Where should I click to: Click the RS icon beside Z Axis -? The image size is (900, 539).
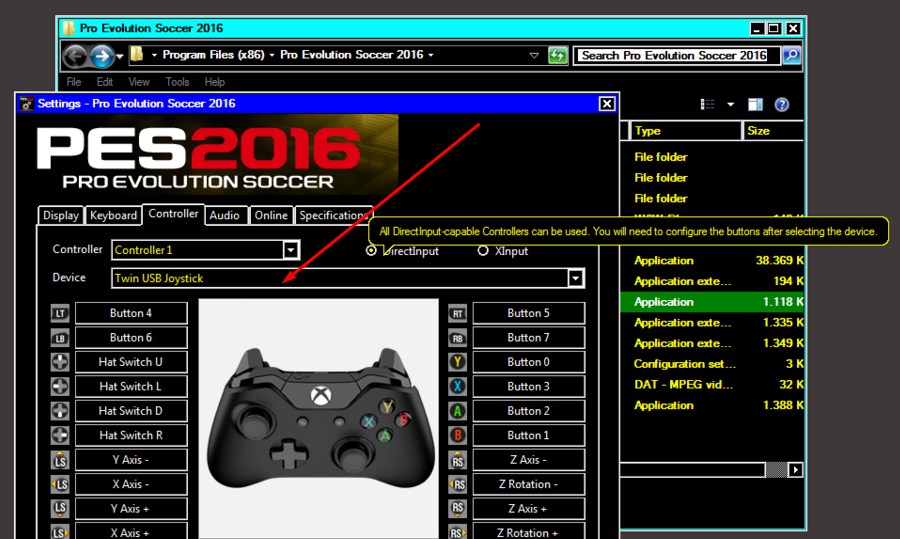click(457, 460)
